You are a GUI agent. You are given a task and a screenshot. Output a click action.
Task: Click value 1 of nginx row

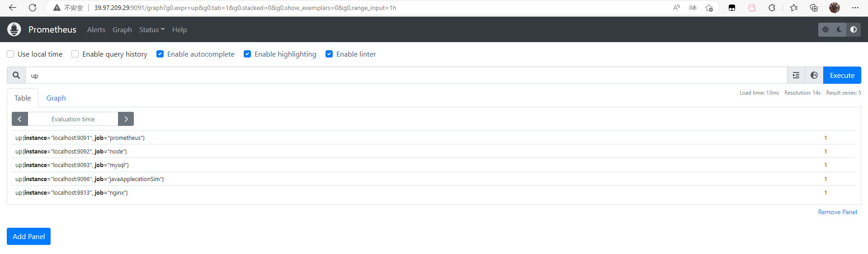(826, 192)
